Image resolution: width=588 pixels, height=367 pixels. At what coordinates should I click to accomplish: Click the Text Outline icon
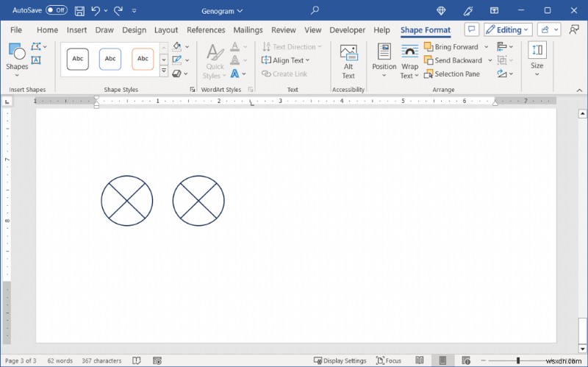click(234, 60)
